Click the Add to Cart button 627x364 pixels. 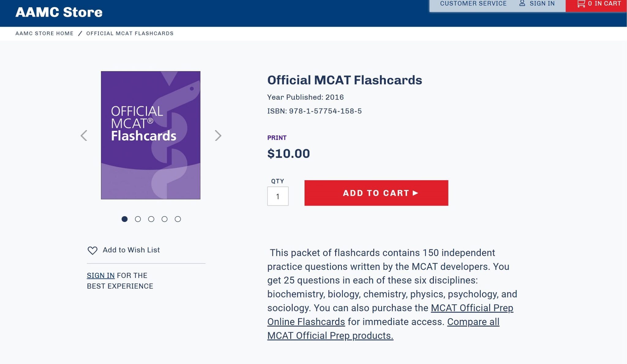376,193
